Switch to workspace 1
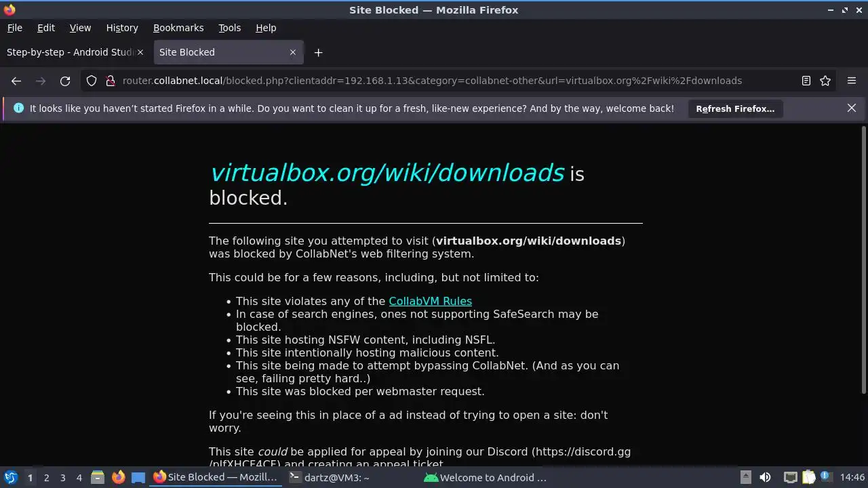 pos(30,478)
